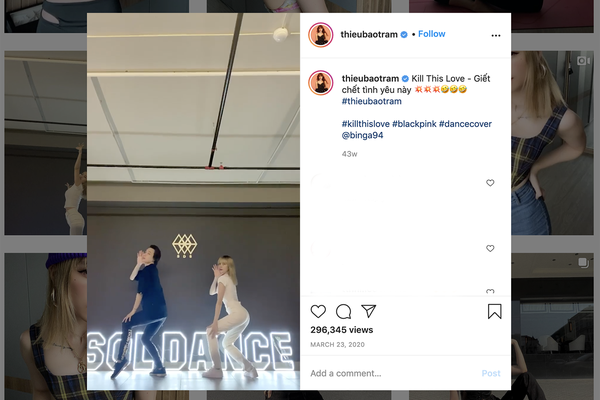
Task: Share post with paper plane icon
Action: [368, 311]
